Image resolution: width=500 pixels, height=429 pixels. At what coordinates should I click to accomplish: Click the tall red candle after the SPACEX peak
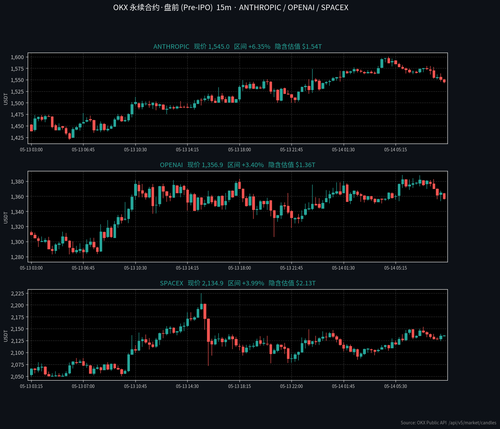coord(208,330)
